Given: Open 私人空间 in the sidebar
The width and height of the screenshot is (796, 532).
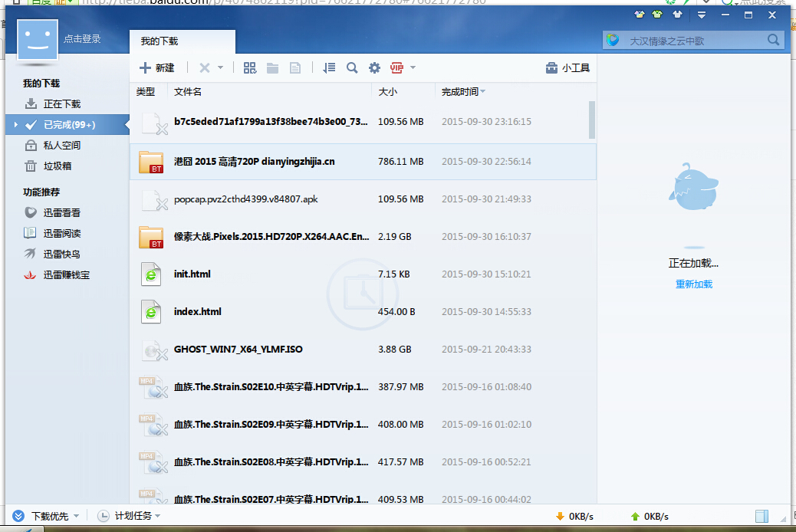Looking at the screenshot, I should click(67, 146).
